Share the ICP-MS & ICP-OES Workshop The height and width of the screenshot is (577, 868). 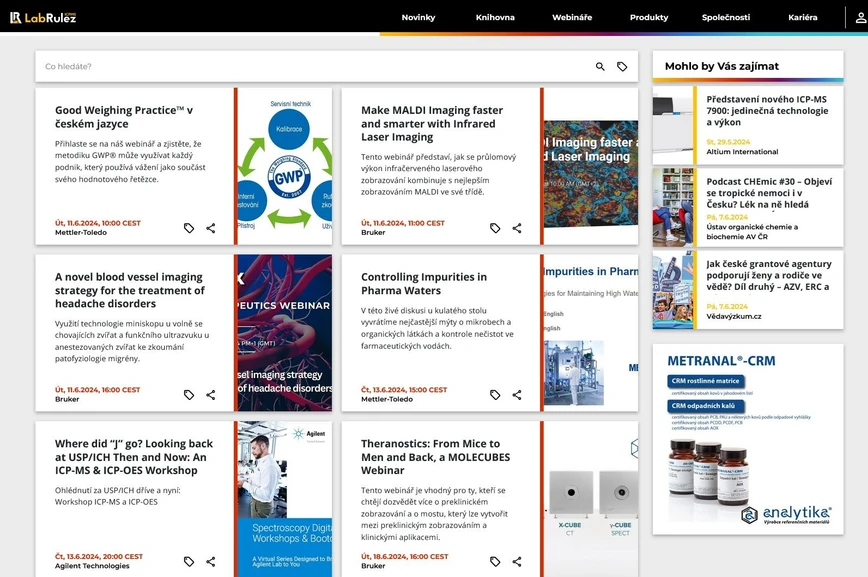(x=211, y=561)
